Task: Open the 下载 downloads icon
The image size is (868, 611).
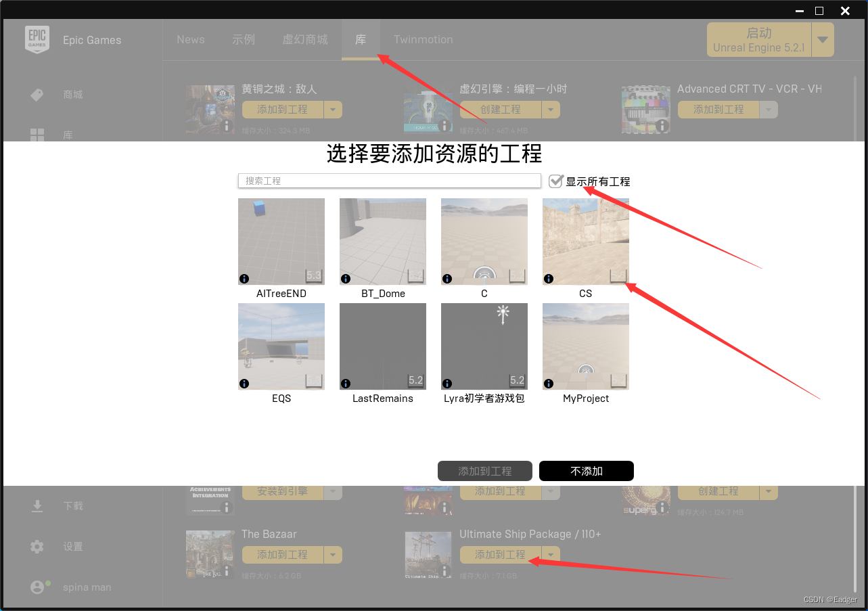Action: pos(37,506)
